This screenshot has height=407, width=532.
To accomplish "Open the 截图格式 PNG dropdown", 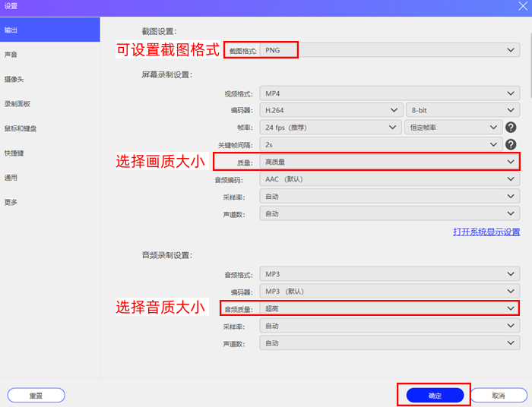I will [389, 50].
